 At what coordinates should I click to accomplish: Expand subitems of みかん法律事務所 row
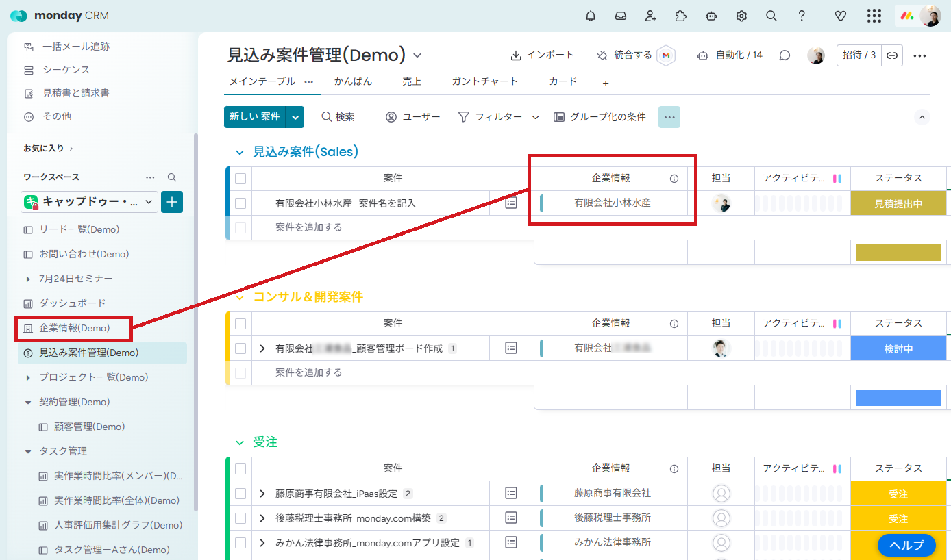pyautogui.click(x=262, y=543)
